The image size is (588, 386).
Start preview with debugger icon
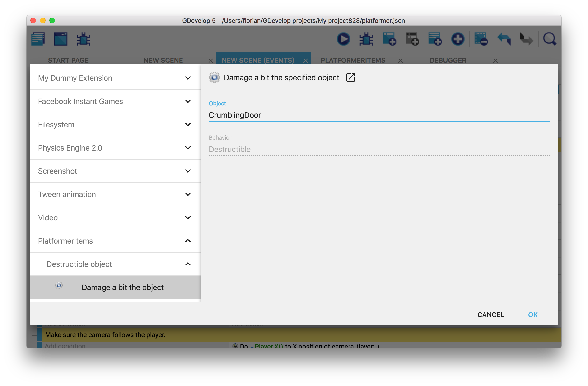pyautogui.click(x=366, y=39)
